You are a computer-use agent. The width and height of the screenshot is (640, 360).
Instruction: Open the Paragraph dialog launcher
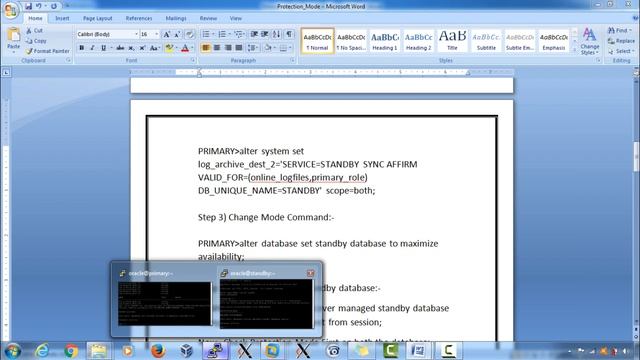coord(293,60)
